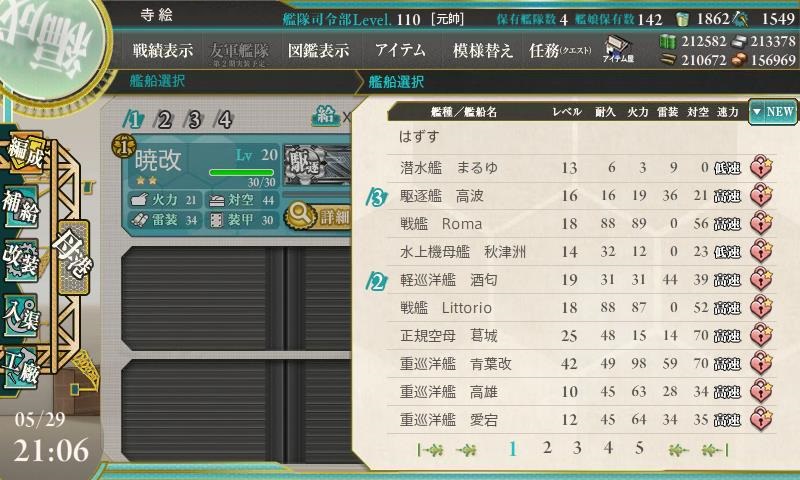This screenshot has height=480, width=800.
Task: Open the 入渠 repair dock icon
Action: [x=21, y=315]
